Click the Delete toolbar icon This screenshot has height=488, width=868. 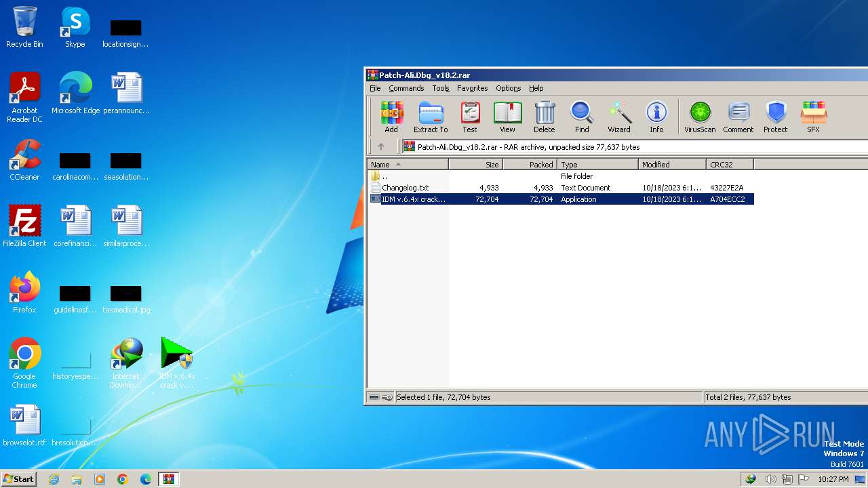pyautogui.click(x=544, y=117)
